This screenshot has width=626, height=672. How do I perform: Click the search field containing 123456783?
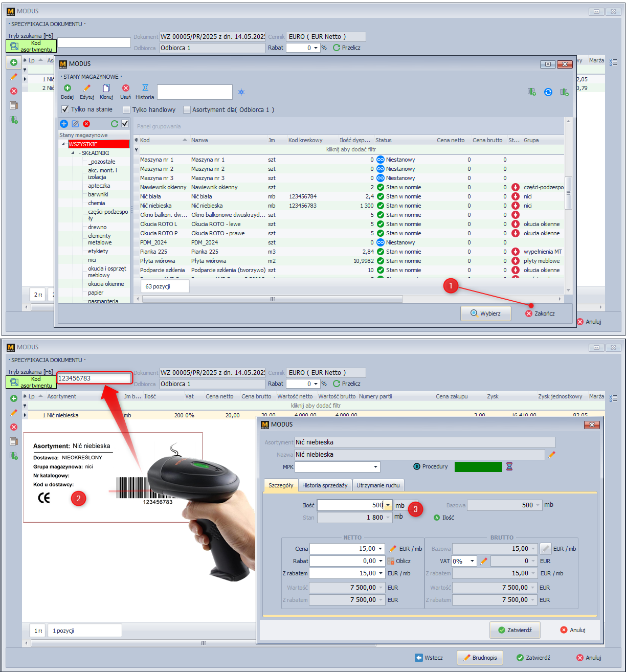pyautogui.click(x=94, y=378)
